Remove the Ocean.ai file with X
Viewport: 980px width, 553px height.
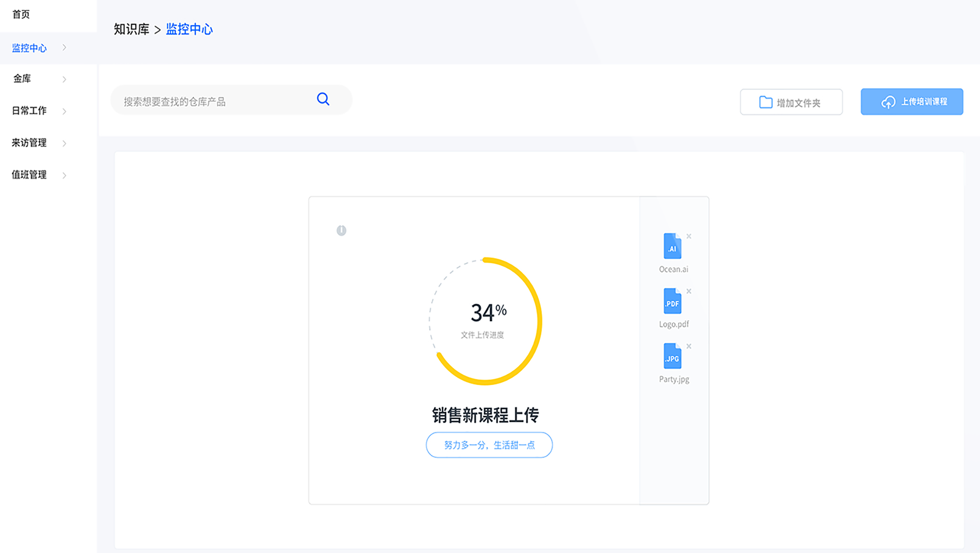pyautogui.click(x=688, y=236)
